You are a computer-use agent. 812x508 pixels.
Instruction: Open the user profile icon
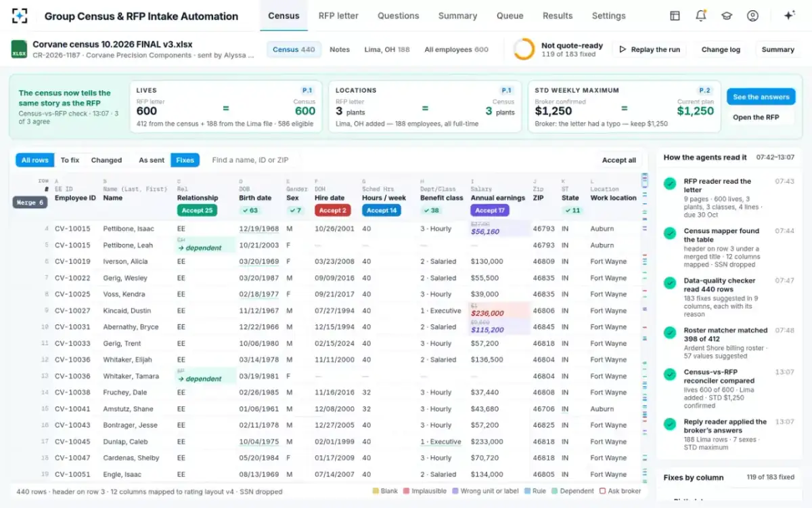752,16
